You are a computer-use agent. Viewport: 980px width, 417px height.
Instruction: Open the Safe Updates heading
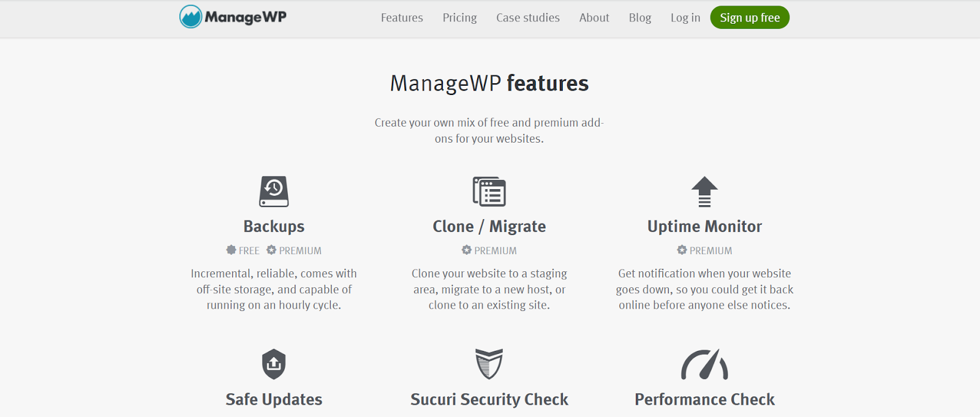pos(274,399)
